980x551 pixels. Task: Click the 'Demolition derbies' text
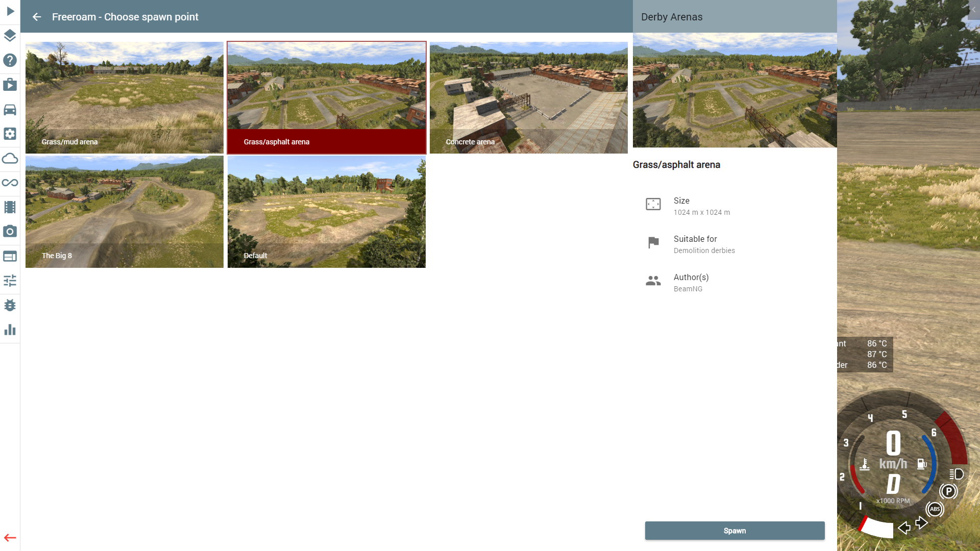click(704, 251)
